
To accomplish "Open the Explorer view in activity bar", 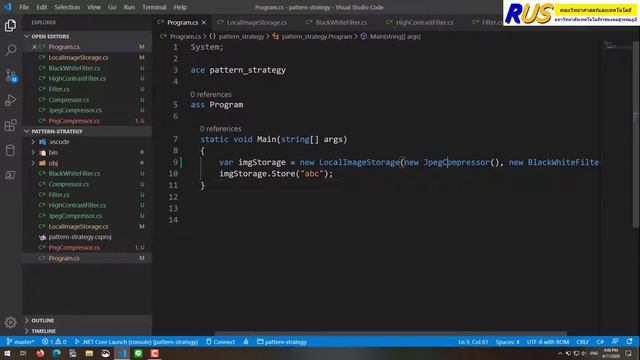I will click(x=10, y=26).
